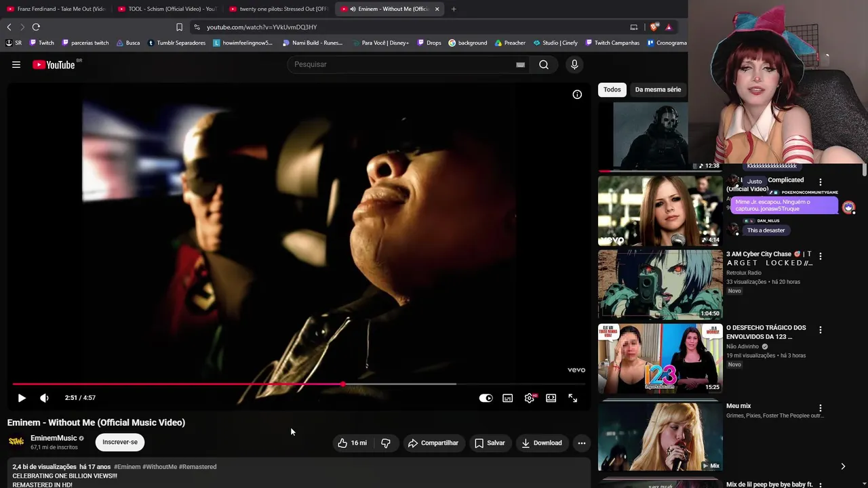Viewport: 868px width, 488px height.
Task: Open the video info card icon
Action: [x=577, y=94]
